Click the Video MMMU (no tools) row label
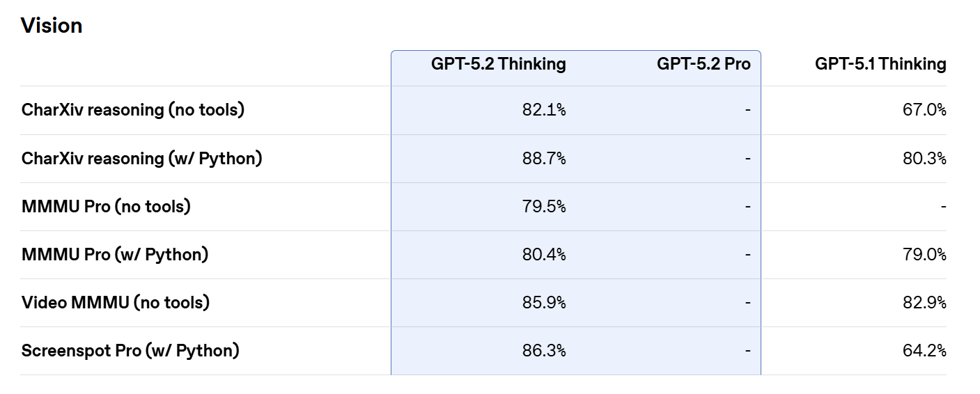This screenshot has width=980, height=394. tap(116, 303)
